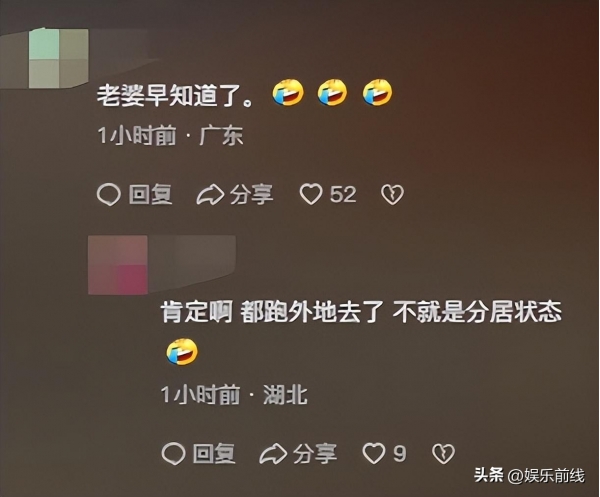Tap 分享 text under the Hubei reply

tap(315, 454)
